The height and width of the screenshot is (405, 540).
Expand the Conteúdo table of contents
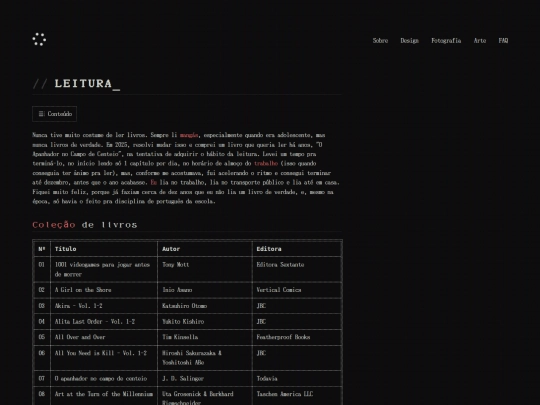(x=54, y=114)
